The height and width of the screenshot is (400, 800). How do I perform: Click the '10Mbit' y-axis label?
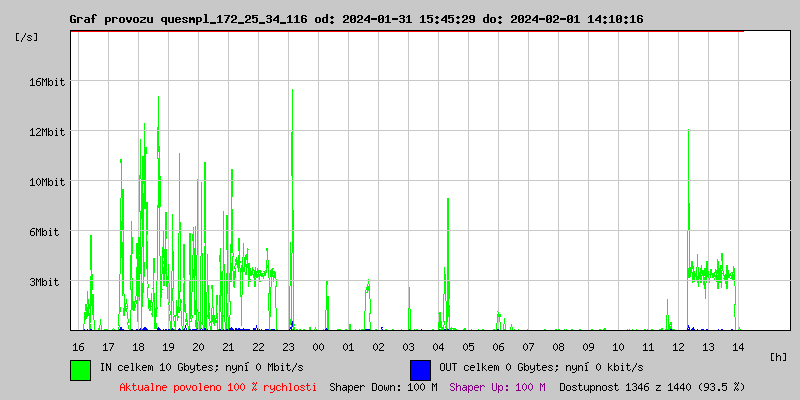point(46,182)
